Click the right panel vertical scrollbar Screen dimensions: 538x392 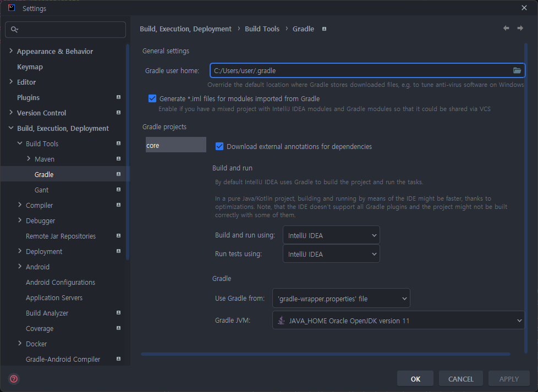tap(526, 197)
